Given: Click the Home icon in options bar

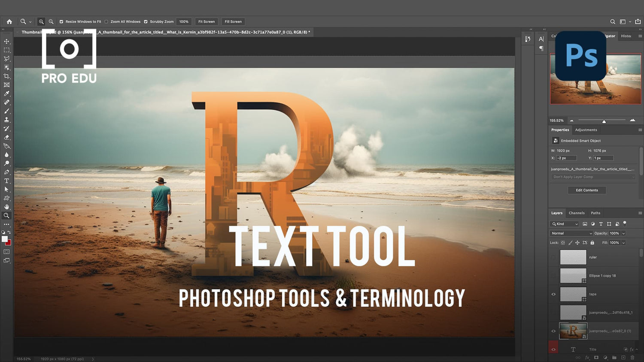Looking at the screenshot, I should tap(9, 21).
